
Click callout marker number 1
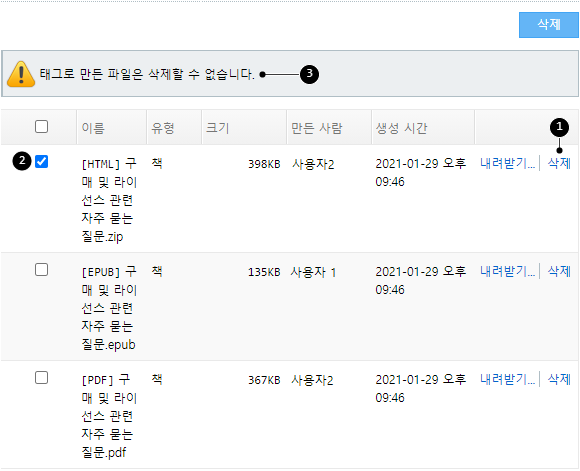click(x=559, y=127)
